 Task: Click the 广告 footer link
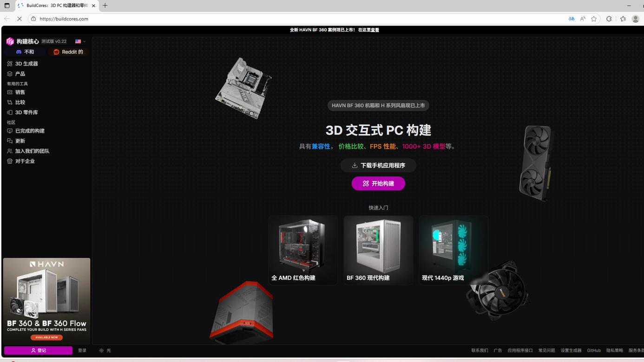click(498, 350)
